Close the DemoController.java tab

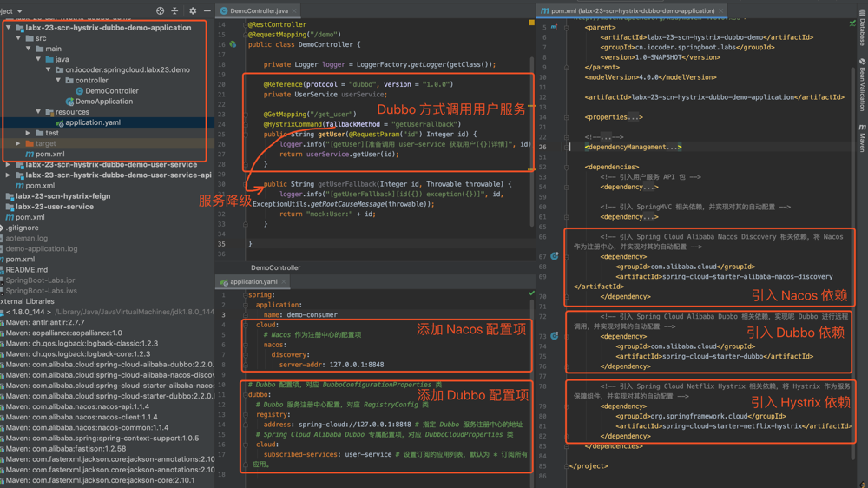(x=294, y=11)
